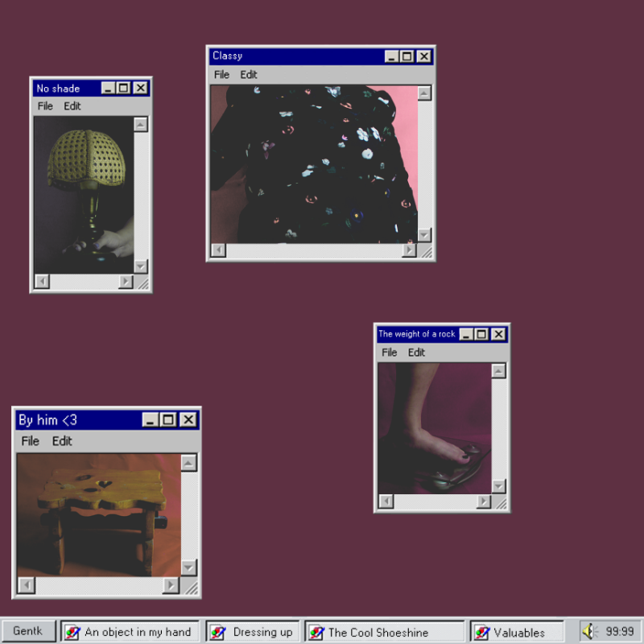
Task: Click scroll-down arrow in Classy window
Action: (424, 234)
